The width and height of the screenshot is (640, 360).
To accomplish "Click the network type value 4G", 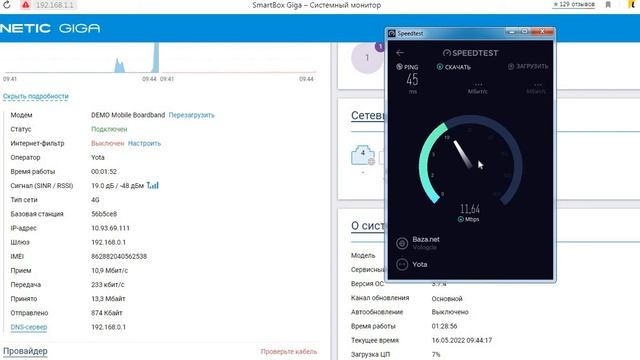I will pyautogui.click(x=95, y=200).
